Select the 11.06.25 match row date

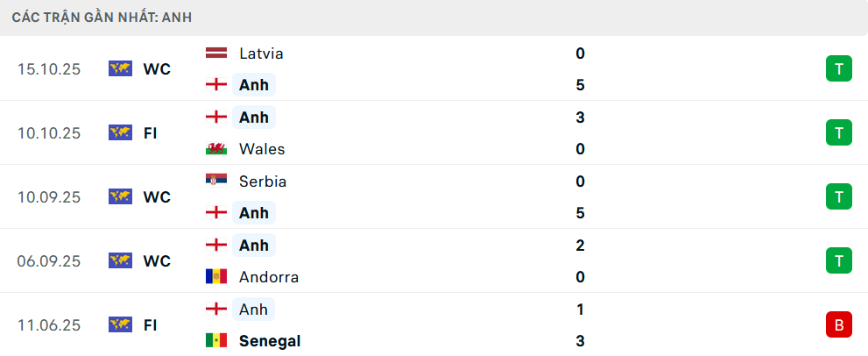click(49, 325)
